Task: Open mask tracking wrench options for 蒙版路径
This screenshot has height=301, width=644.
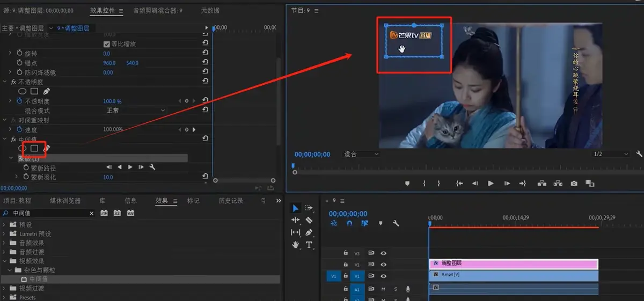Action: point(152,167)
